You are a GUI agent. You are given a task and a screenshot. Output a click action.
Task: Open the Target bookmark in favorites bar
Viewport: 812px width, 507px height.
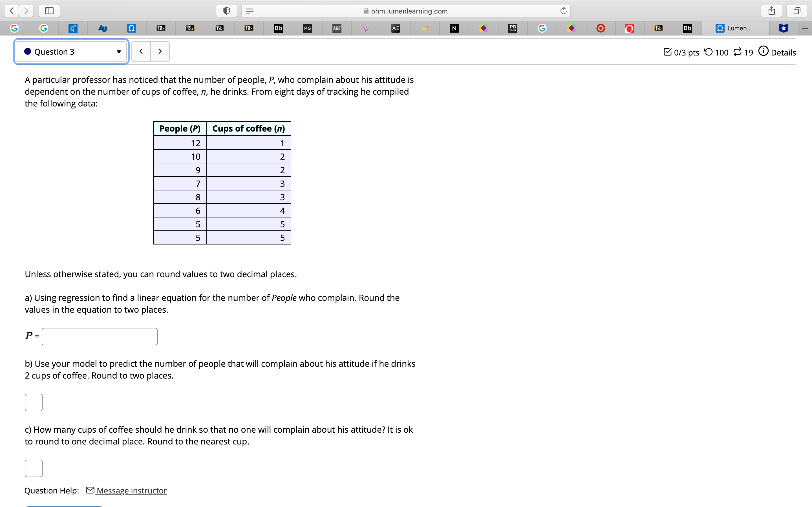tap(601, 28)
